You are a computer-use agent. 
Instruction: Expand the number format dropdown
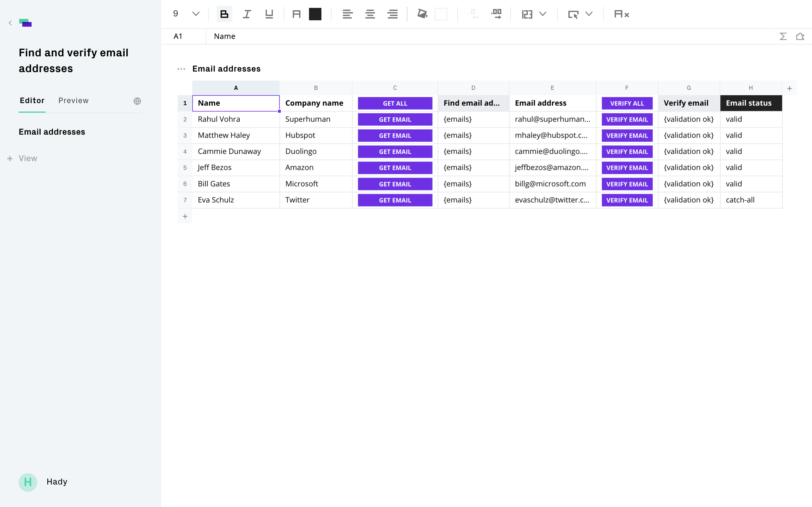click(542, 14)
